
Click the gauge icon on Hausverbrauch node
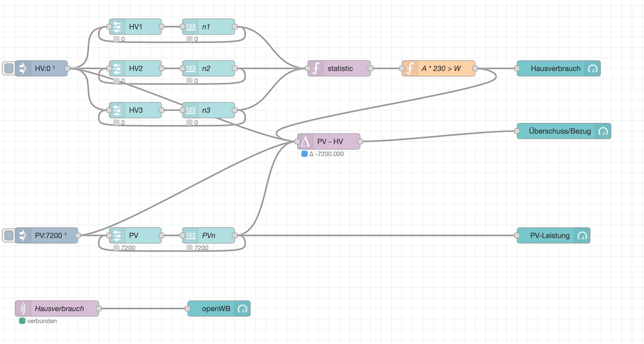pyautogui.click(x=593, y=69)
